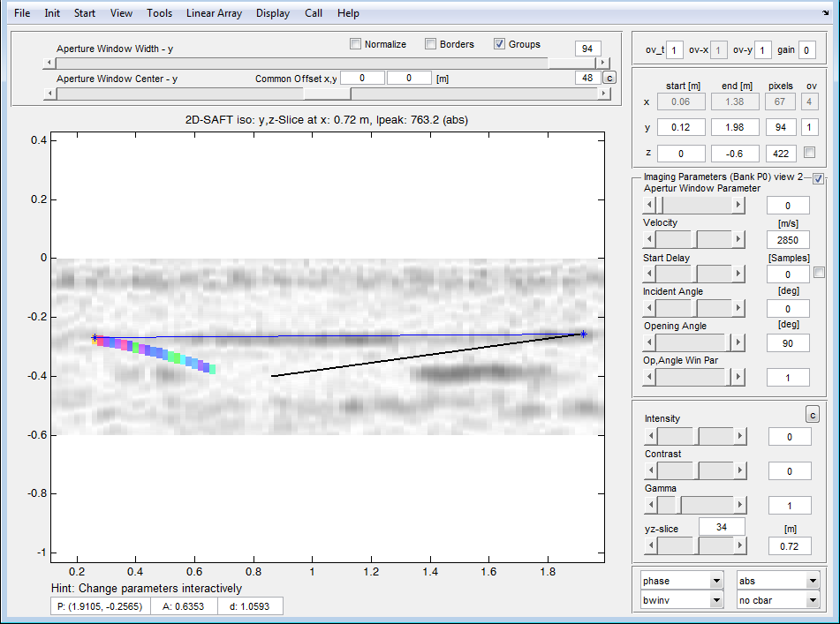Open the abs dropdown
This screenshot has height=624, width=840.
[778, 581]
